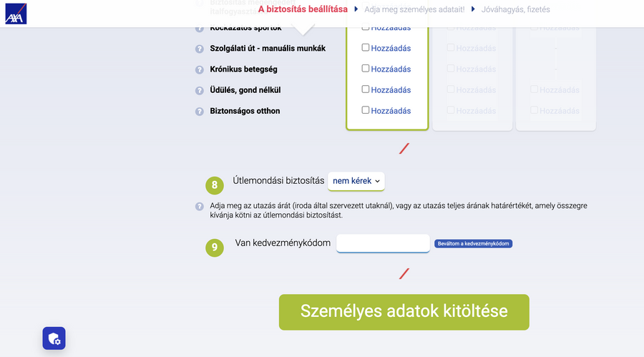Image resolution: width=644 pixels, height=357 pixels.
Task: Check Hozzáadás for Biztonságos otthon in highlighted column
Action: point(366,110)
